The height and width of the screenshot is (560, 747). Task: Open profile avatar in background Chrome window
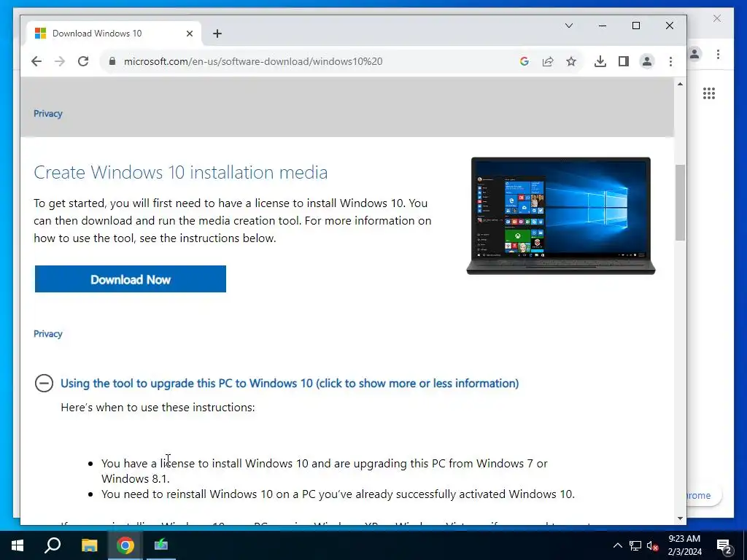[694, 54]
